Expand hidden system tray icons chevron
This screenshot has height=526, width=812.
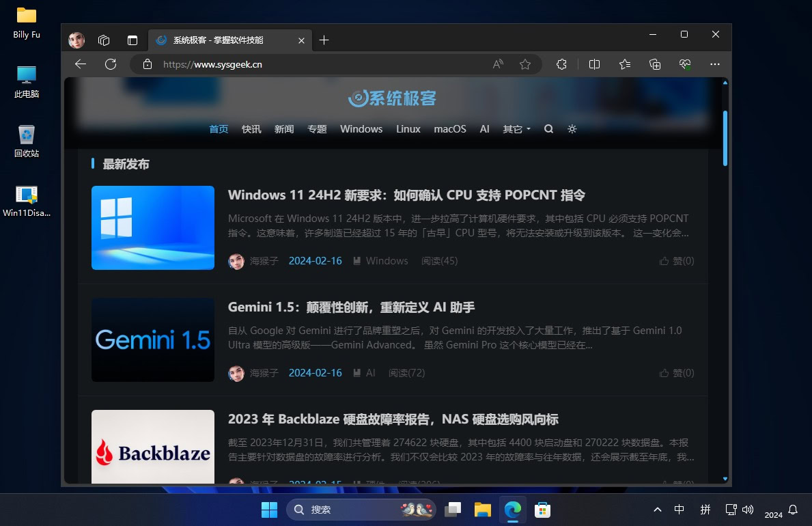coord(658,510)
